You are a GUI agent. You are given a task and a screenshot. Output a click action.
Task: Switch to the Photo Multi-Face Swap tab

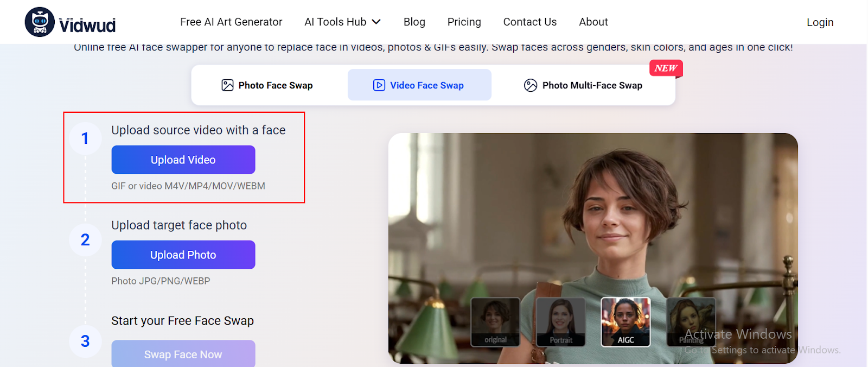[583, 85]
